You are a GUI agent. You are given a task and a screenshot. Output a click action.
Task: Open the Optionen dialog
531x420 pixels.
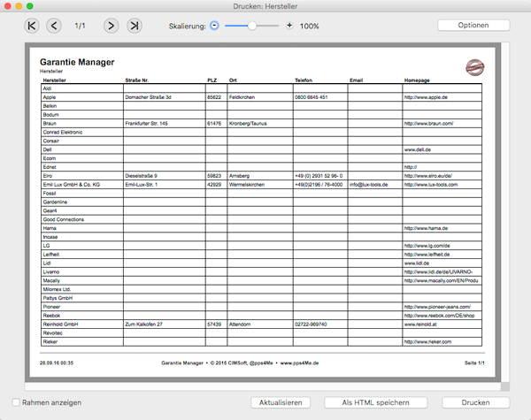tap(473, 26)
